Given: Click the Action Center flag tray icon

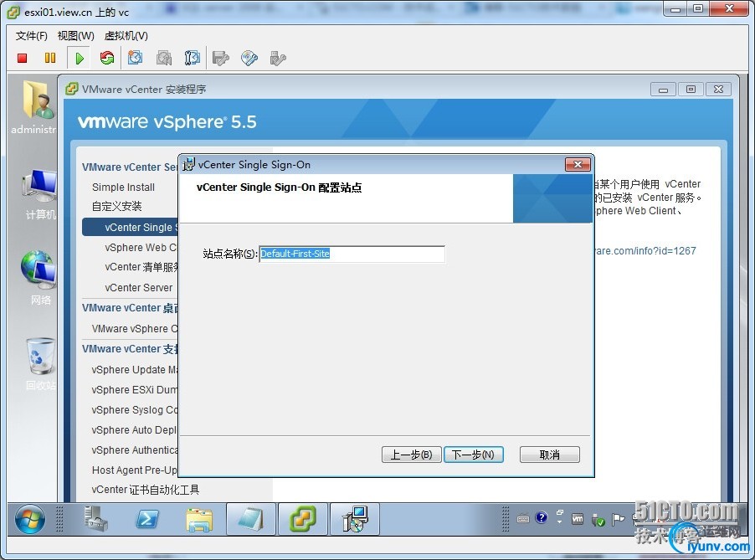Looking at the screenshot, I should click(617, 519).
